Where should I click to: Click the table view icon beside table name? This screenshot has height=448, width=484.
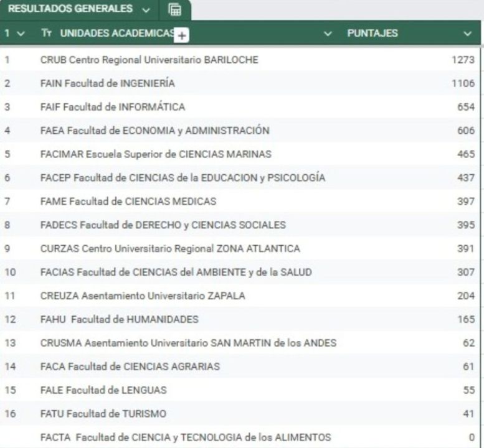(x=175, y=9)
